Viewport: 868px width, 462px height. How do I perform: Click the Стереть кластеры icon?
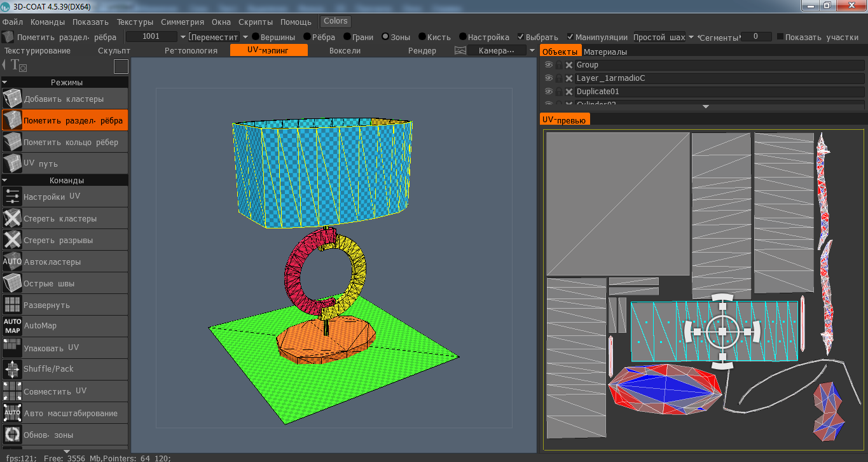(x=12, y=219)
